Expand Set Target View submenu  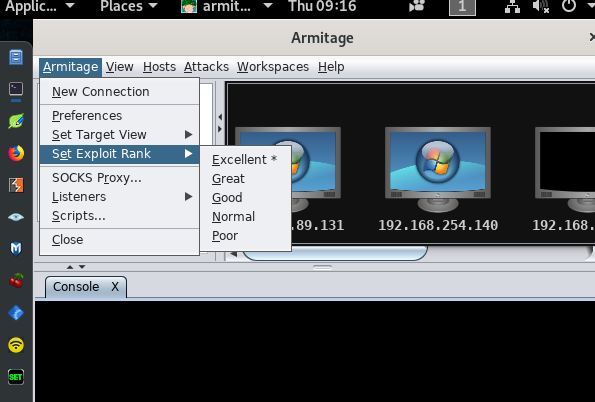[x=120, y=134]
